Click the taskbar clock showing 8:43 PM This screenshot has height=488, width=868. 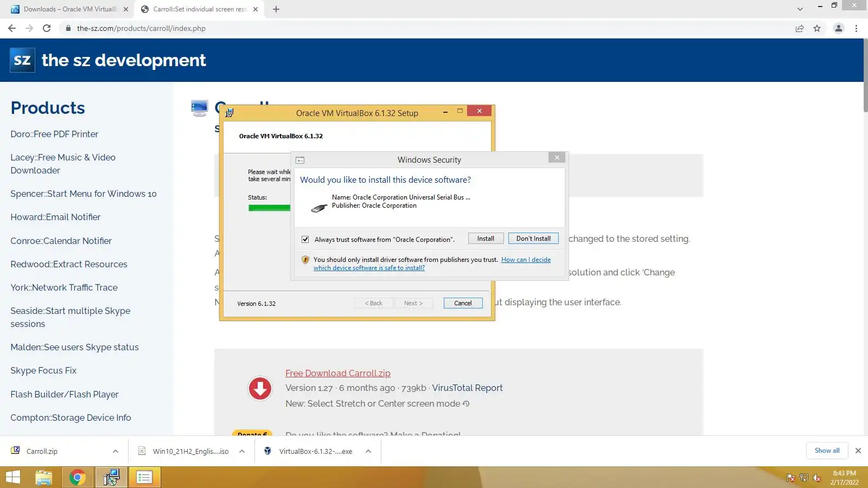point(844,478)
